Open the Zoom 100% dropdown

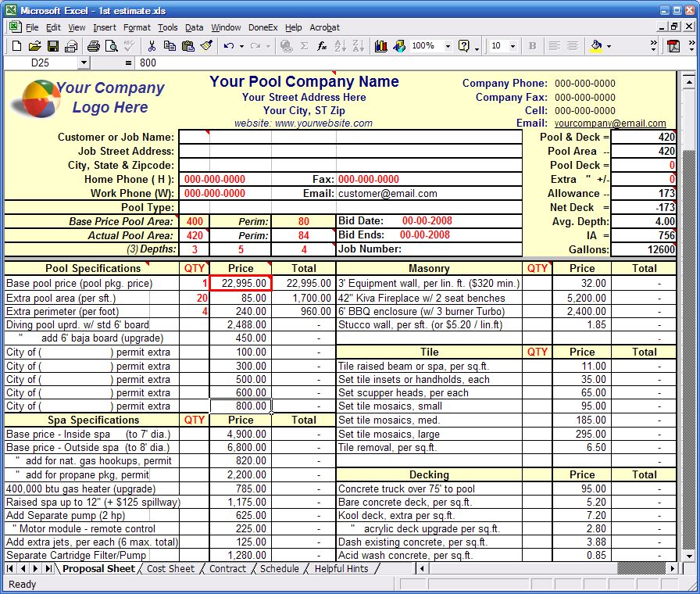click(x=448, y=45)
